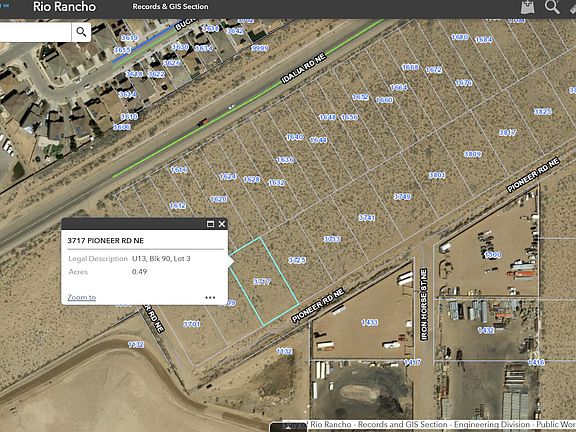
Task: Click parcel label 1500 near Iron Horse St
Action: point(493,255)
